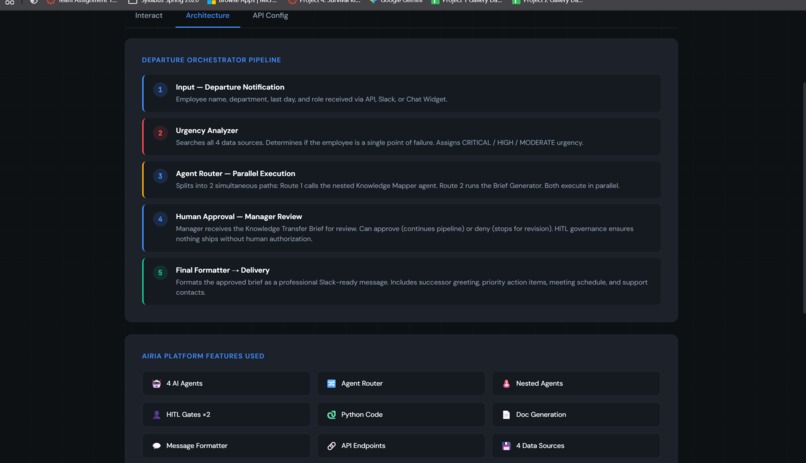Click the step 4 number badge
Screen dimensions: 806x463
(160, 219)
